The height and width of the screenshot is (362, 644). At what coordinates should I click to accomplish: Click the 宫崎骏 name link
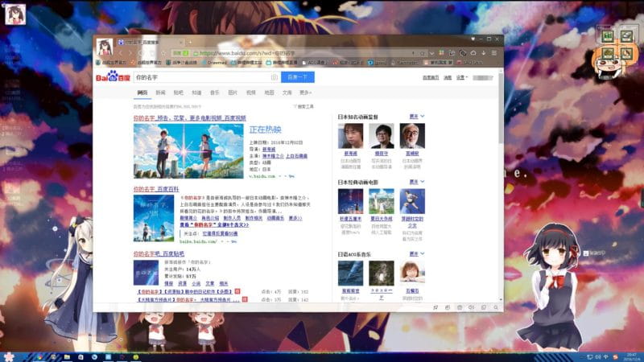412,154
